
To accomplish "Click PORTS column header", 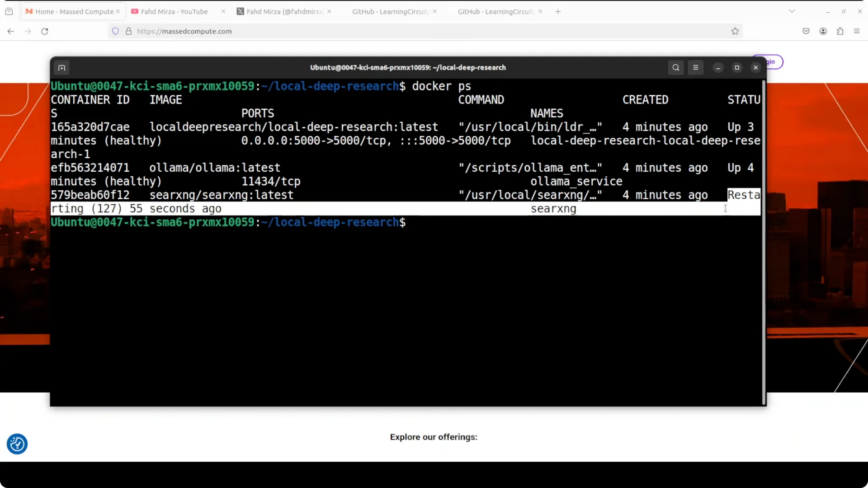I will 258,113.
